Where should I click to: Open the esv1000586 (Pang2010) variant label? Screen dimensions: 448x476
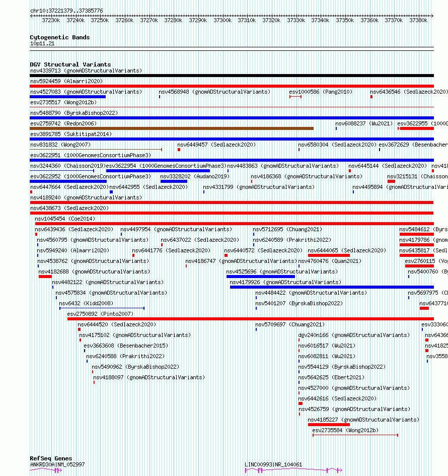coord(321,92)
